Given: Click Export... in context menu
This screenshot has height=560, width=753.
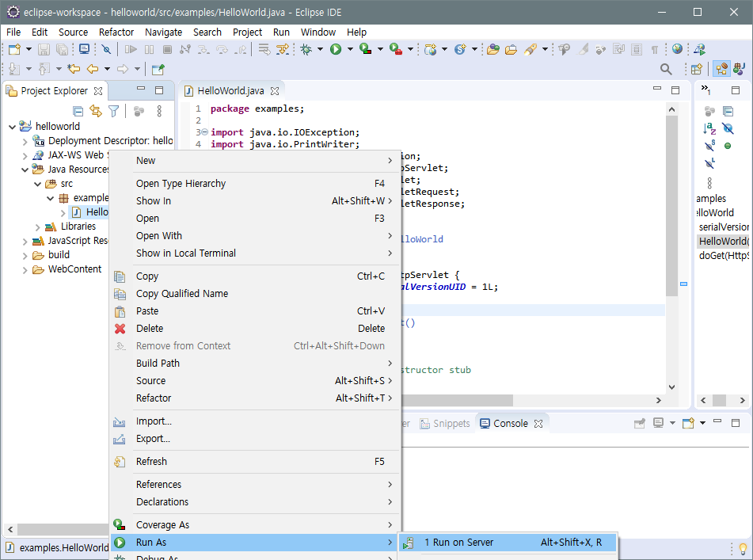Looking at the screenshot, I should pos(255,439).
